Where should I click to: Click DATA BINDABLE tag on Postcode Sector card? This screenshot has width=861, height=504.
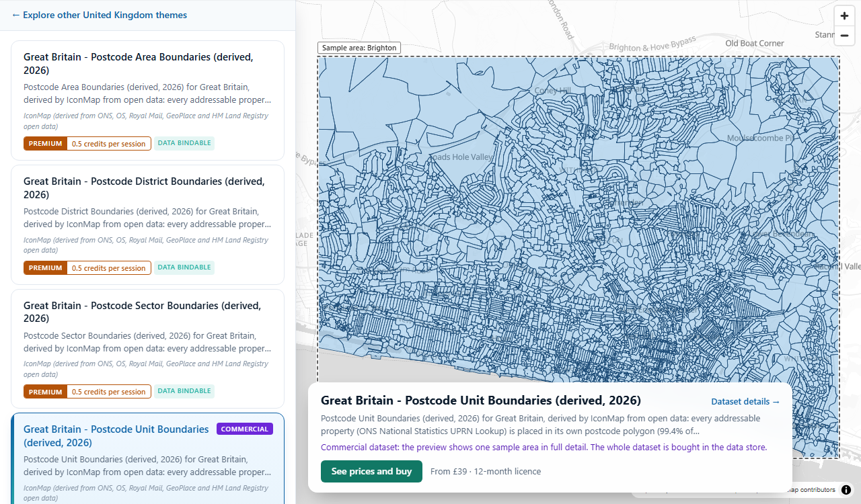pyautogui.click(x=184, y=391)
